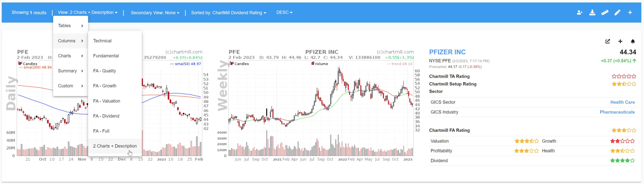Click the ruler icon in blue toolbar
Screen dimensions: 644x184
point(605,13)
